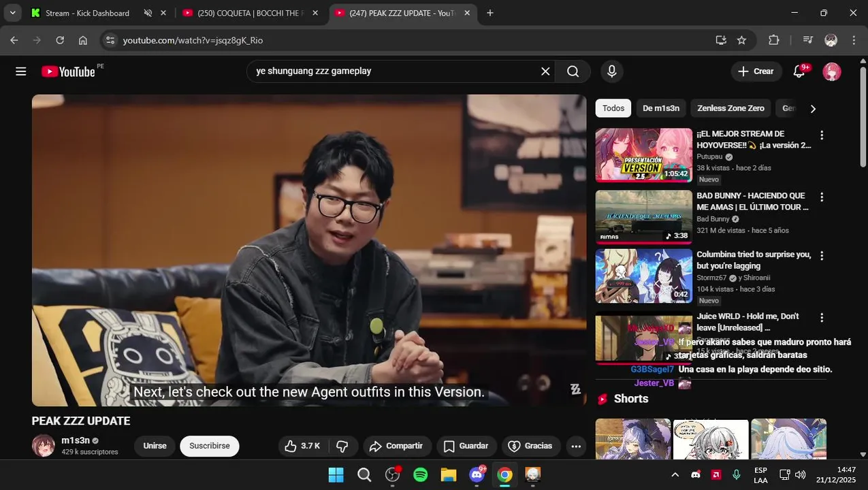Viewport: 868px width, 490px height.
Task: Open options for the Columbina video
Action: tap(822, 256)
